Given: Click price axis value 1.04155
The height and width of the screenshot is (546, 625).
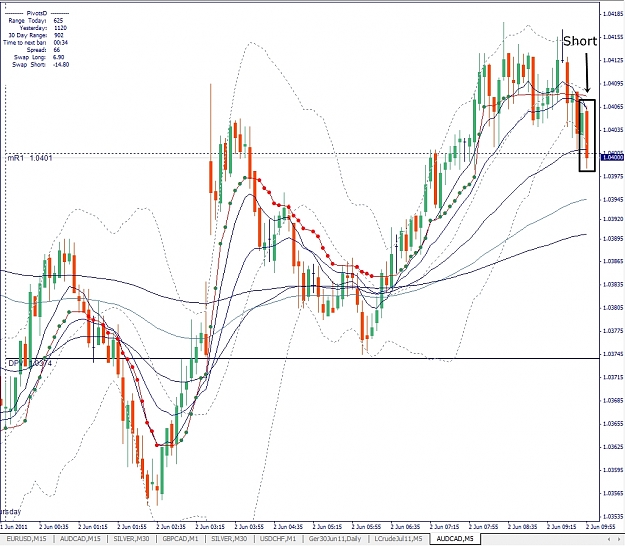Looking at the screenshot, I should point(613,37).
